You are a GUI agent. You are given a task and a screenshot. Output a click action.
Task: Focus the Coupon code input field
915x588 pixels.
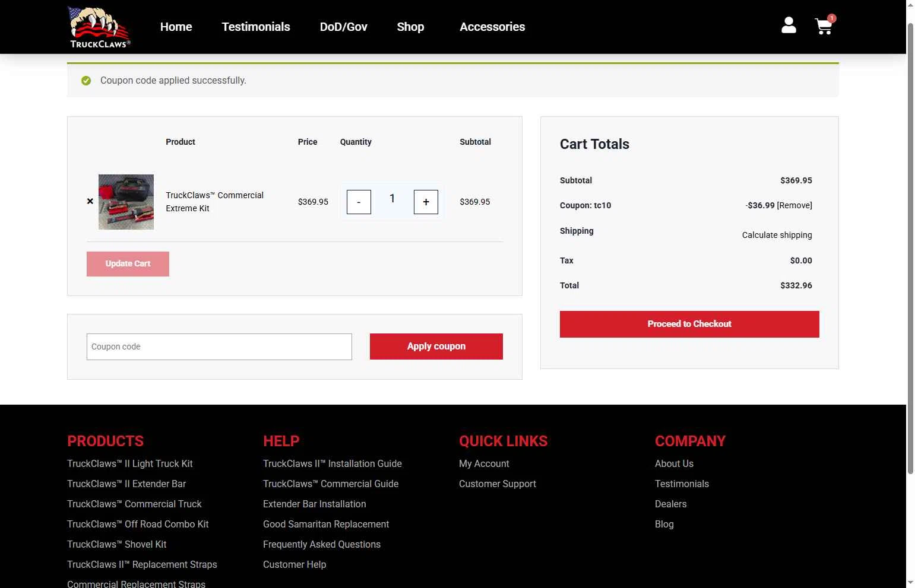click(219, 347)
